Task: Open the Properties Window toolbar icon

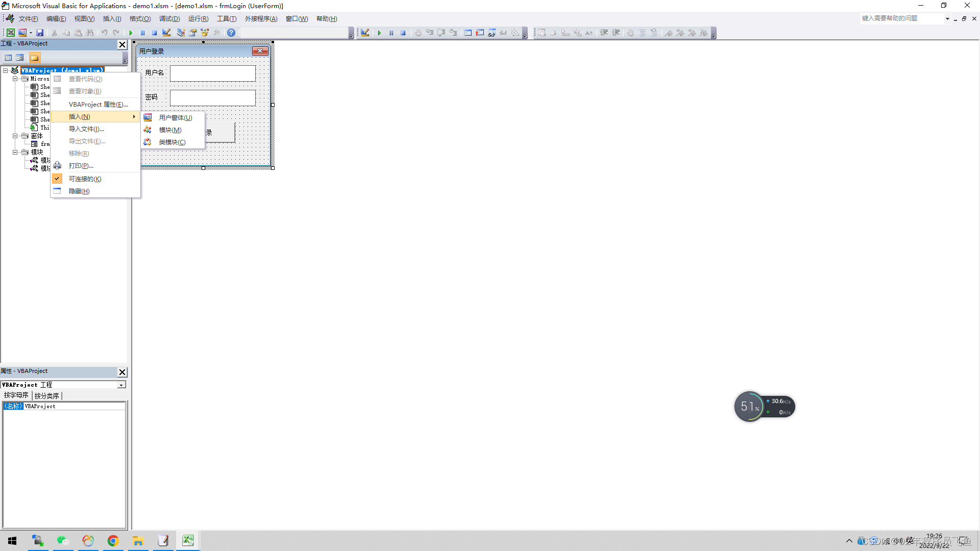Action: click(193, 33)
